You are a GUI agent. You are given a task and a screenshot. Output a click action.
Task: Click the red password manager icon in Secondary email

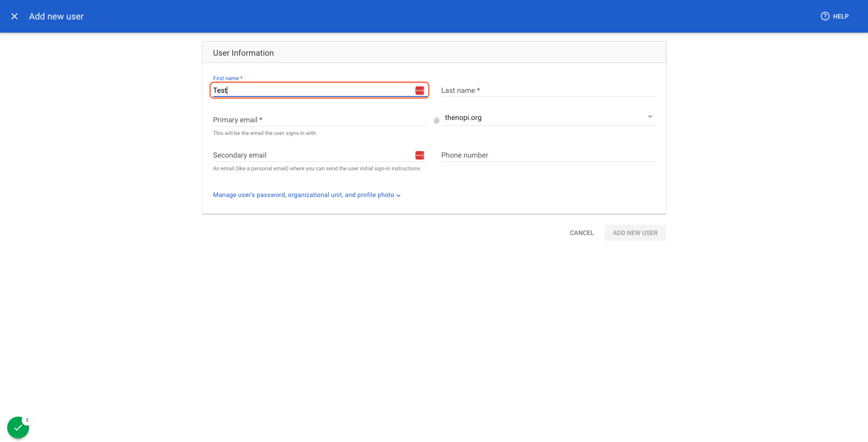[420, 155]
